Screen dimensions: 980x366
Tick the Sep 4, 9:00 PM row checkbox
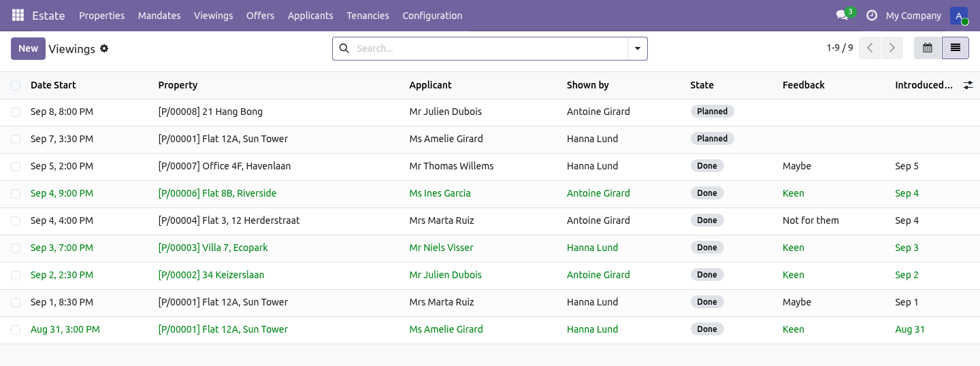coord(16,193)
